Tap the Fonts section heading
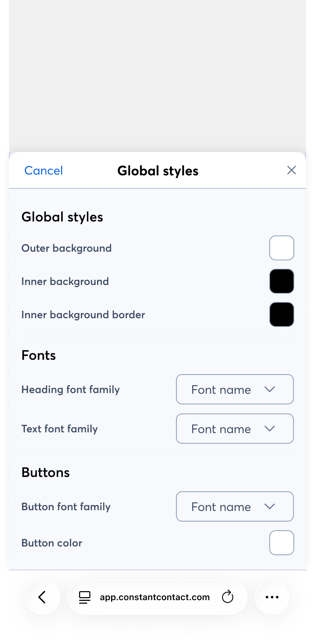Screen dimensions: 315x644 coord(39,355)
